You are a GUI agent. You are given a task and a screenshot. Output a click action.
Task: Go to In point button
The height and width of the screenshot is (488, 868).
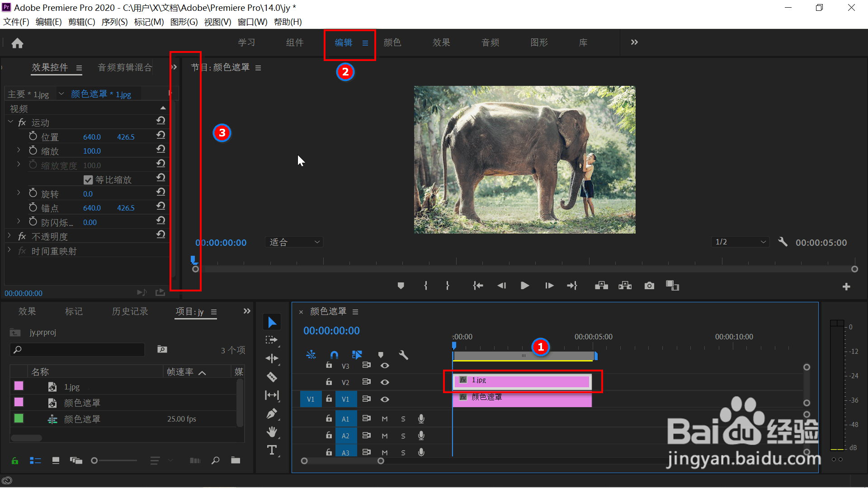(478, 286)
